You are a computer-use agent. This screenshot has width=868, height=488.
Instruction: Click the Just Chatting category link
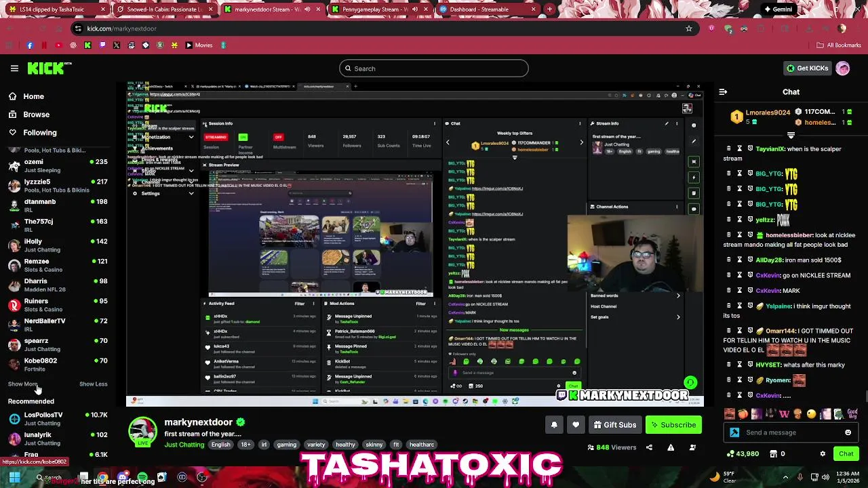[184, 445]
